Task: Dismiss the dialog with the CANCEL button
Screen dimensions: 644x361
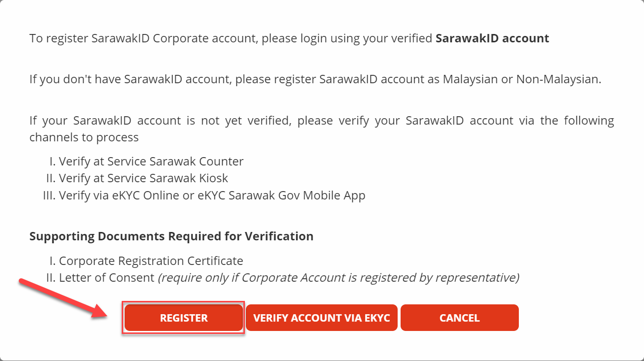Action: coord(459,318)
